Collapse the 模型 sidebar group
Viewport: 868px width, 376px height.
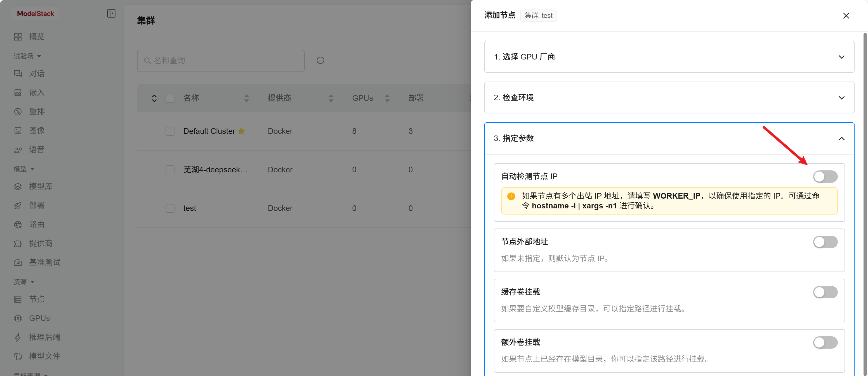point(23,169)
